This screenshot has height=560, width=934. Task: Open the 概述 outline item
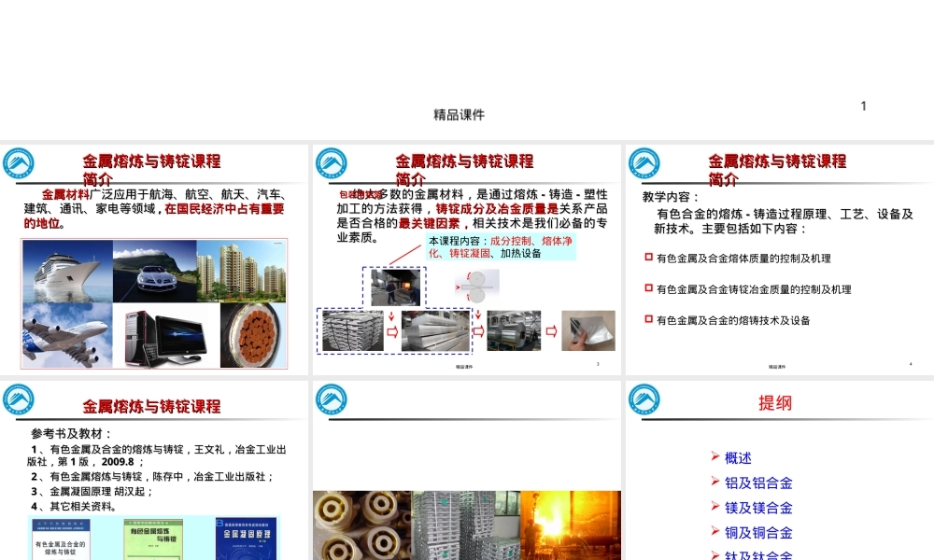[x=738, y=457]
